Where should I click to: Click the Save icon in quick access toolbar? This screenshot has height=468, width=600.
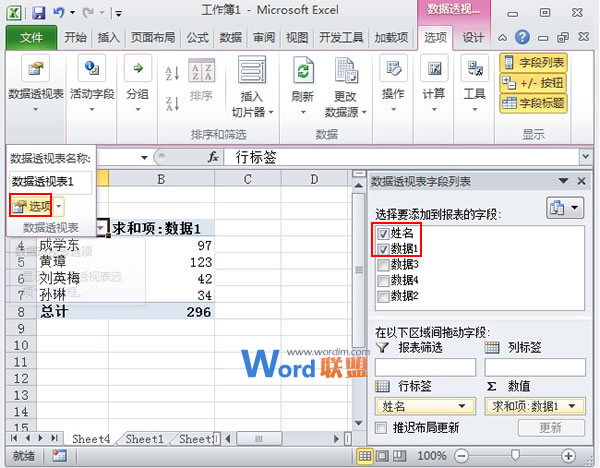[38, 13]
